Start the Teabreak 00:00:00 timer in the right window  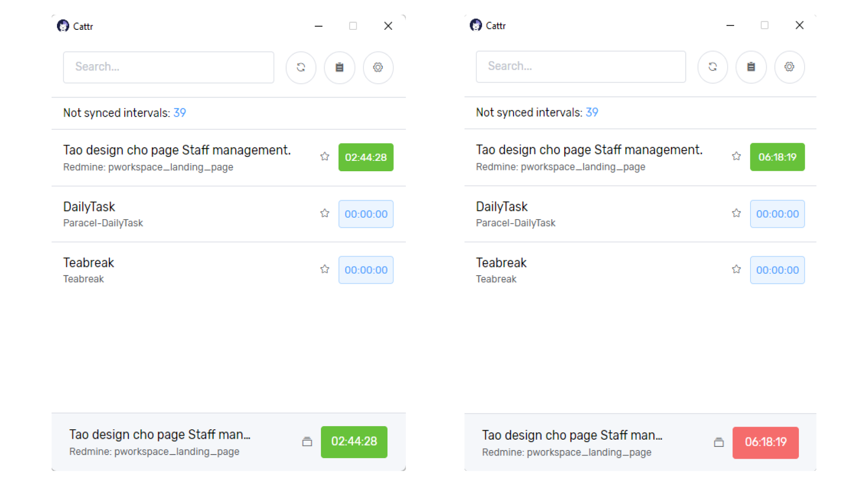click(x=777, y=270)
